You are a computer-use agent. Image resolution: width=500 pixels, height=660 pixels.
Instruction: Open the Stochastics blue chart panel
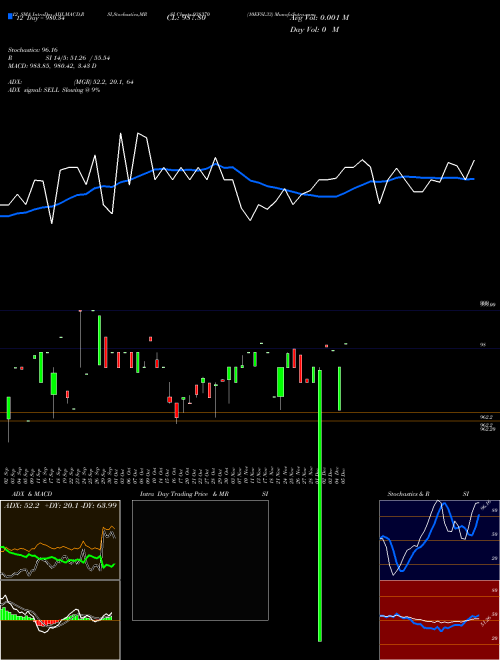[x=439, y=540]
